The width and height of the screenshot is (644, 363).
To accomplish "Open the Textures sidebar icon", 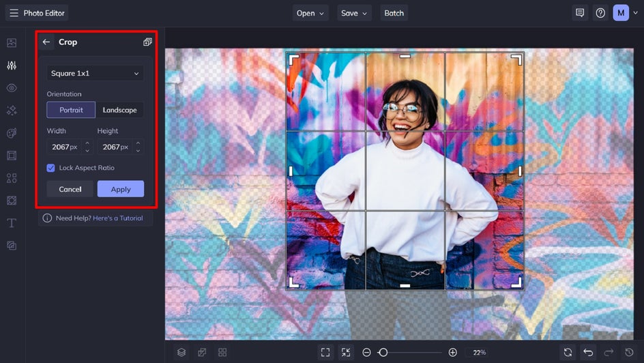I will [x=12, y=201].
